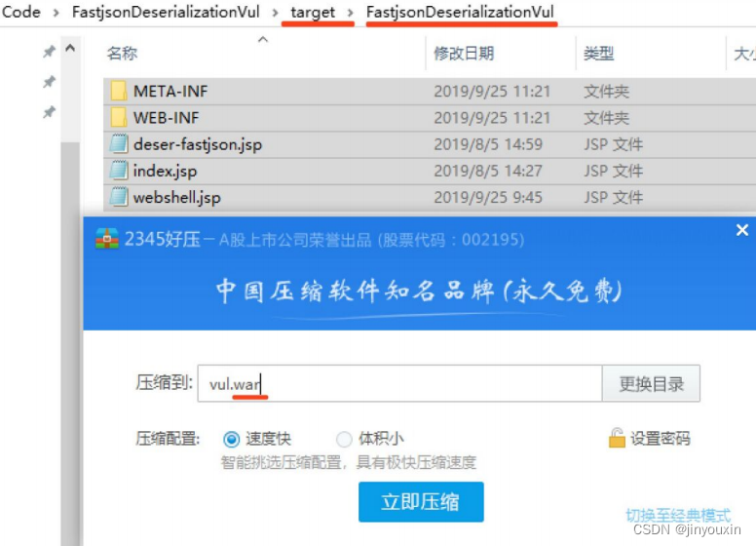Expand the breadcrumb chevron after target
This screenshot has width=756, height=546.
coord(351,13)
